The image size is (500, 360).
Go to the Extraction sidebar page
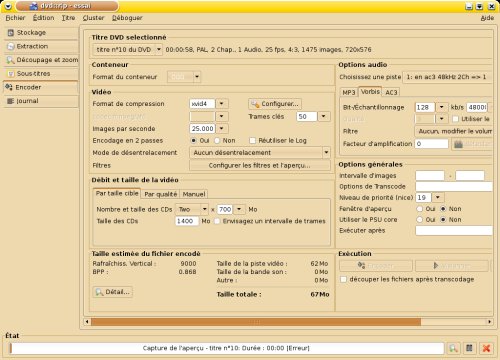point(41,46)
